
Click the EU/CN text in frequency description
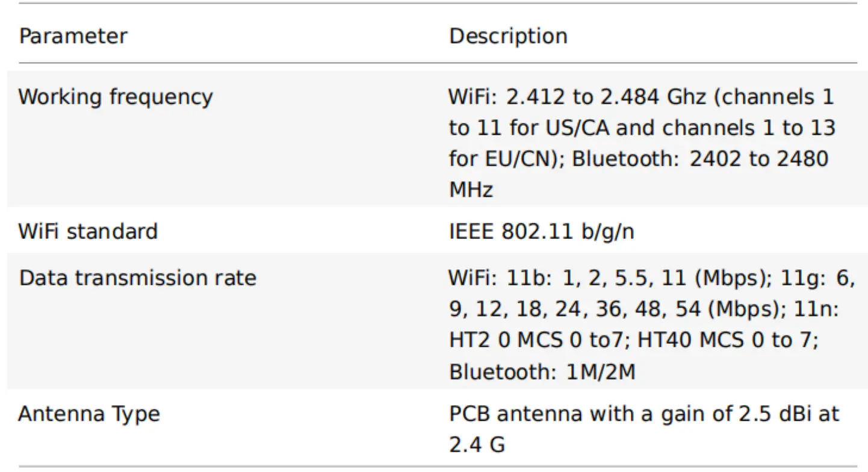pos(520,159)
